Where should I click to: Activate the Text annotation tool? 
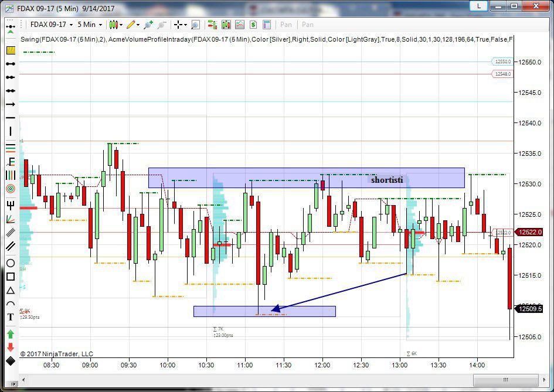11,317
